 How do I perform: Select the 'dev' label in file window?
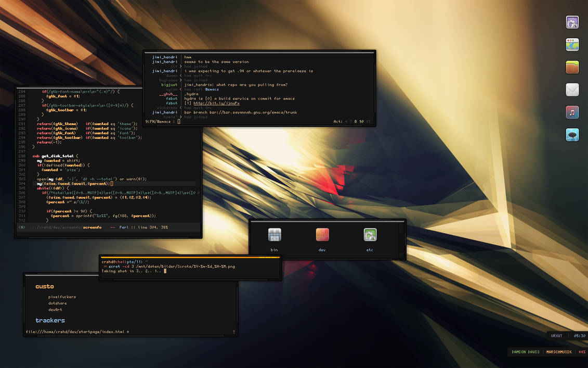tap(322, 250)
